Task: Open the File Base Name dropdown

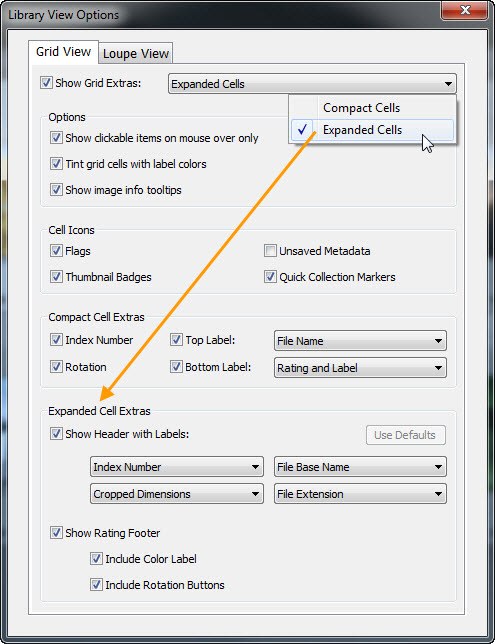Action: (360, 467)
